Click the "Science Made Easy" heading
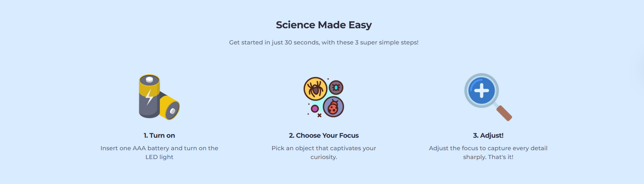644x184 pixels. (x=324, y=25)
